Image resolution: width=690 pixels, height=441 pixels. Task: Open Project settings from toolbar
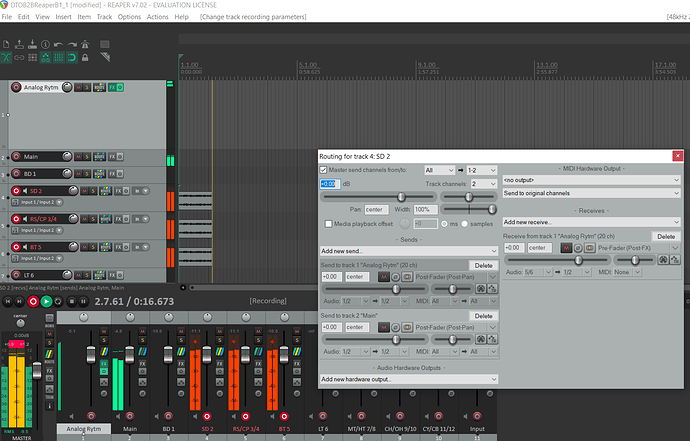[x=45, y=44]
